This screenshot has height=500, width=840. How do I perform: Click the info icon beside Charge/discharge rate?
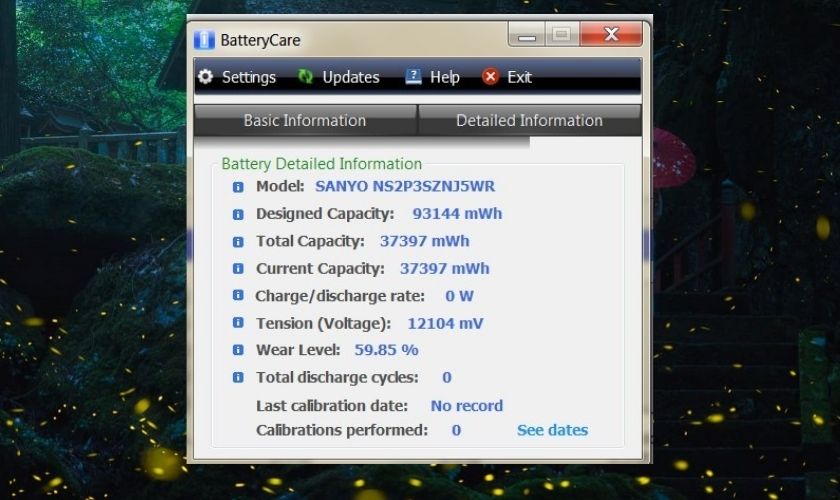tap(238, 296)
